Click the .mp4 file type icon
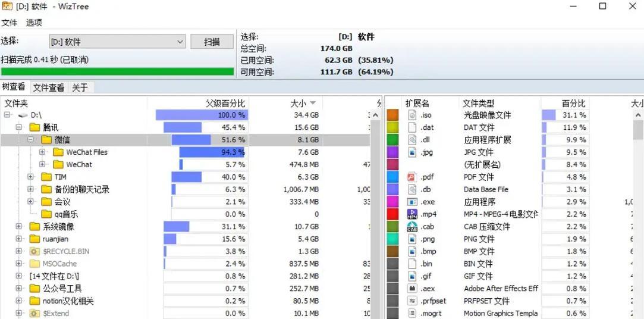This screenshot has width=644, height=319. pyautogui.click(x=412, y=214)
